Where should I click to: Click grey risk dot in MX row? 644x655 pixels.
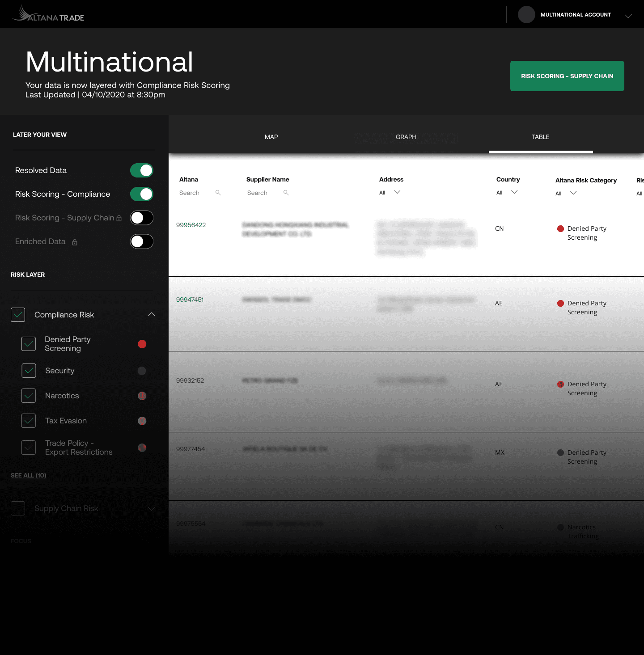tap(560, 452)
